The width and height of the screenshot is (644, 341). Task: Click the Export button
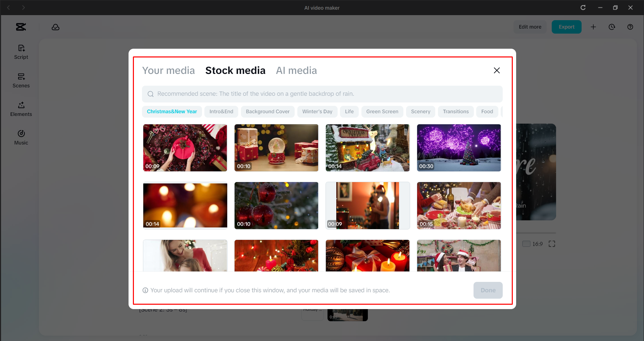click(566, 27)
